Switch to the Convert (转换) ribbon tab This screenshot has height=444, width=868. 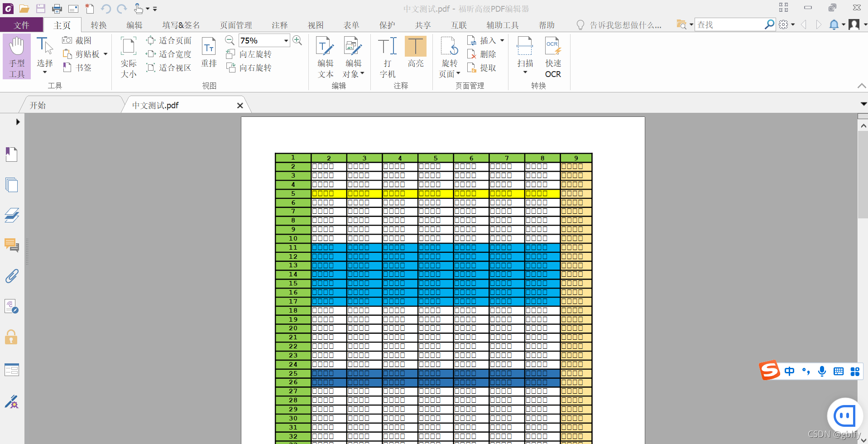(x=98, y=25)
